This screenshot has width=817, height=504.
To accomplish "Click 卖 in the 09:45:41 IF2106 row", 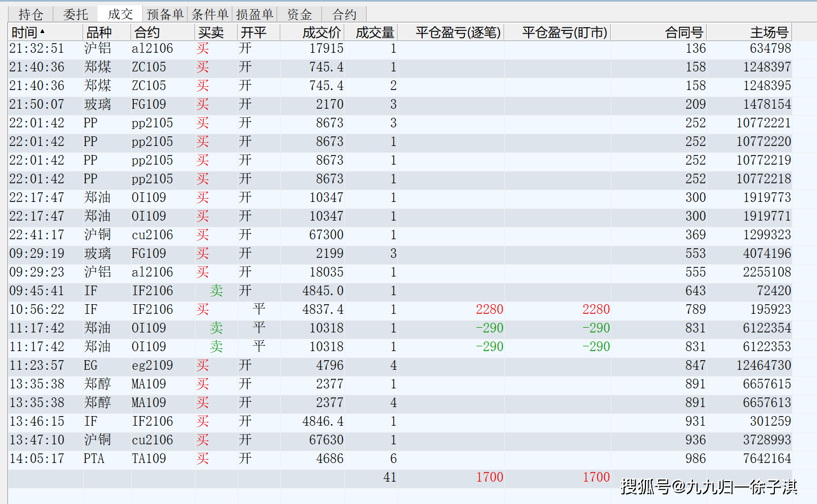I will (x=216, y=290).
